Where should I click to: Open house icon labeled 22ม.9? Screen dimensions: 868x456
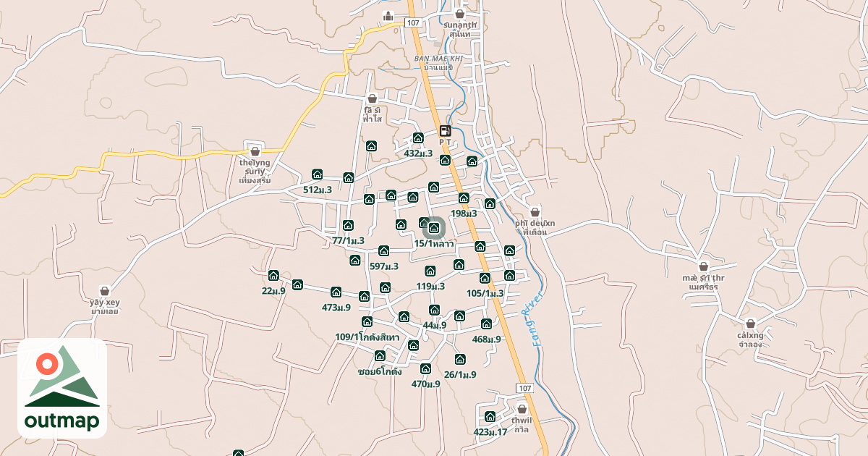click(x=273, y=275)
